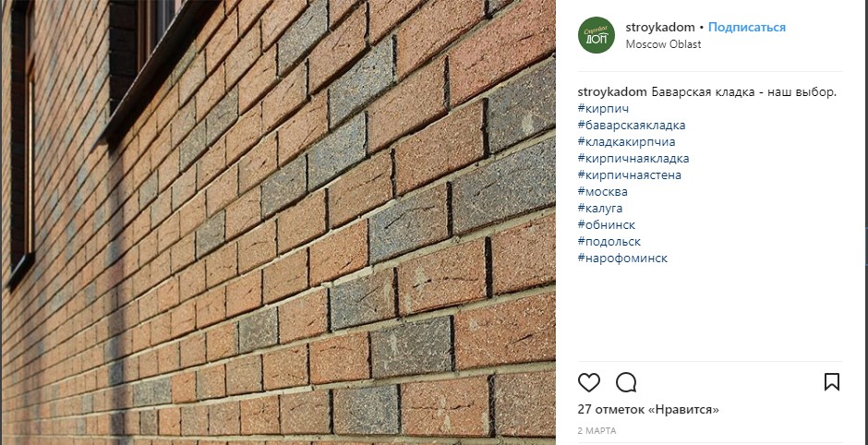Viewport: 868px width, 445px height.
Task: Open stroykadom username in the caption
Action: [612, 92]
